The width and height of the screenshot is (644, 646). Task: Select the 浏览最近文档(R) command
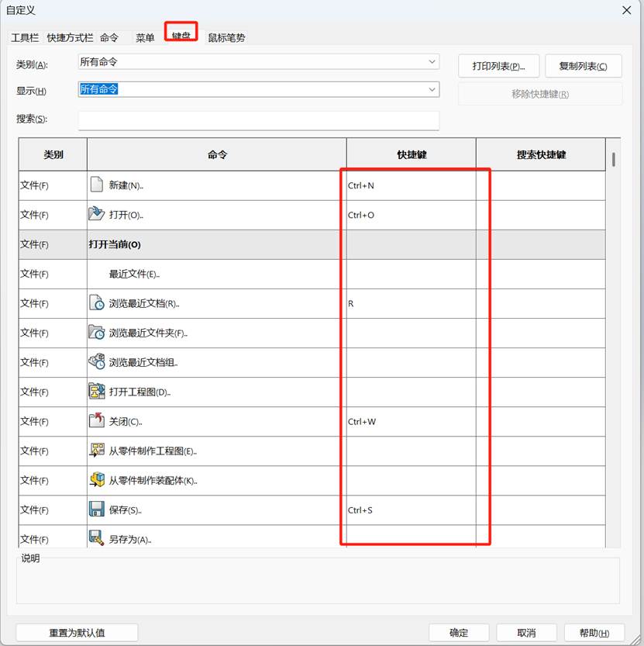217,304
